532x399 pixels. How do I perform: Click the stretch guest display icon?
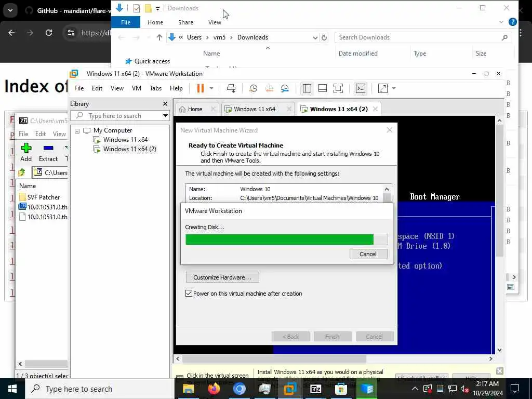coord(383,88)
